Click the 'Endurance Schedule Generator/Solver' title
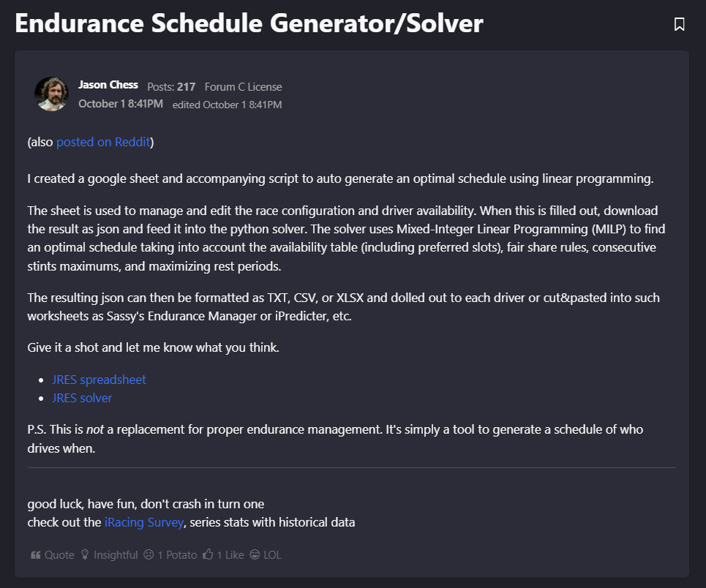The width and height of the screenshot is (706, 588). click(249, 23)
